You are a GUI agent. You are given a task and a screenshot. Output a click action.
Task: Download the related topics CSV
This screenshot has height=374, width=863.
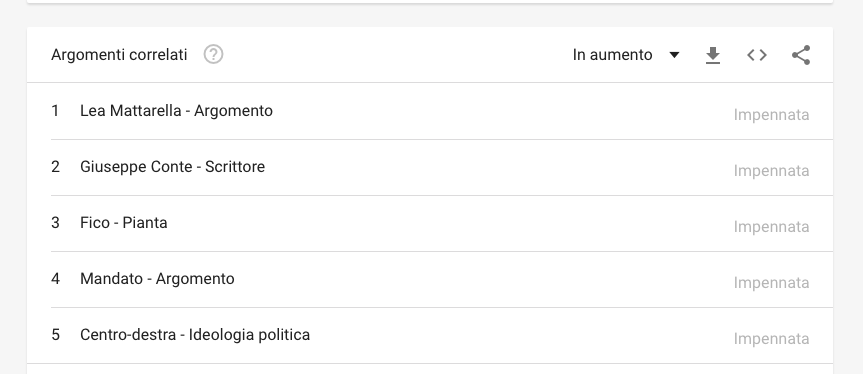click(x=713, y=55)
